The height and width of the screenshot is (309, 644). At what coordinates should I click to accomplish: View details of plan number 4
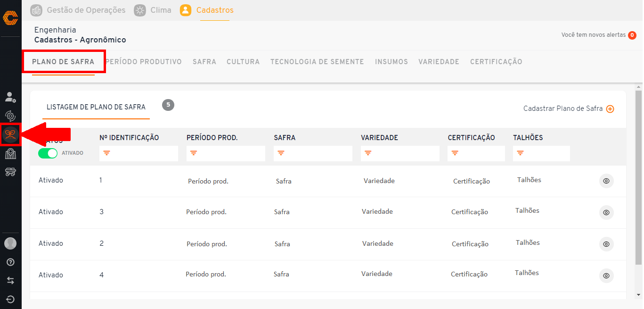click(606, 276)
